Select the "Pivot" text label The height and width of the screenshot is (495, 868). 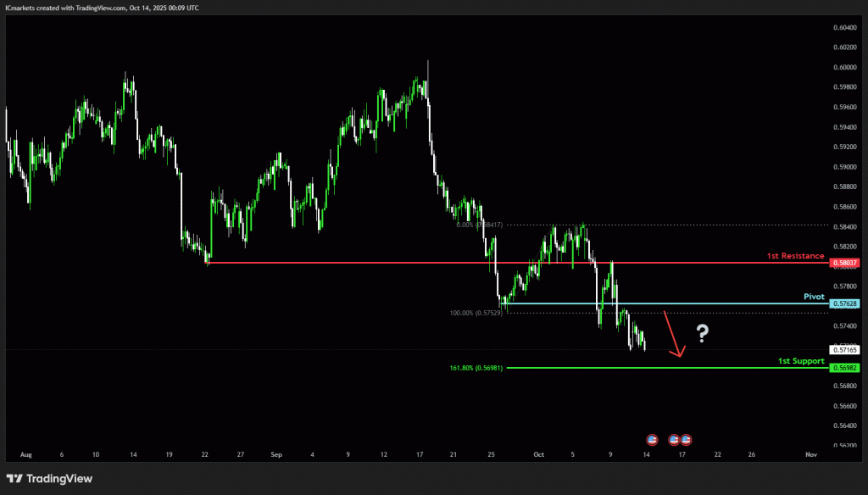[x=814, y=297]
